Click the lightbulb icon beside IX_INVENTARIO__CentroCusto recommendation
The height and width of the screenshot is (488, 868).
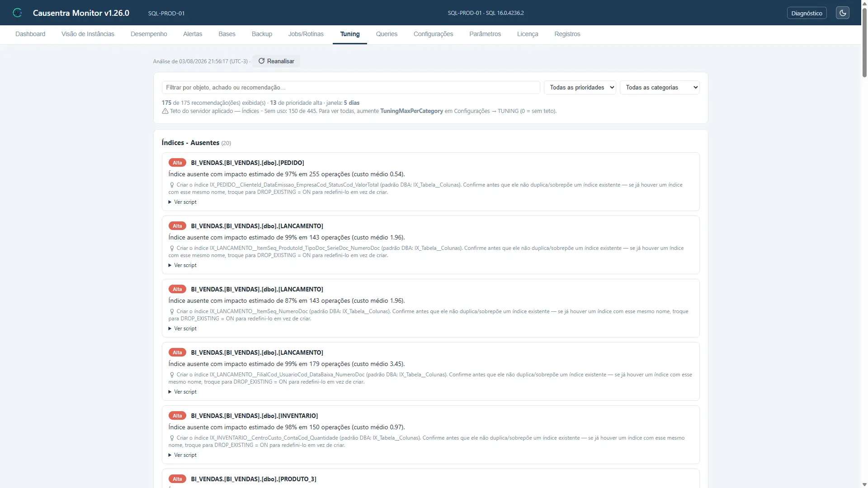172,438
